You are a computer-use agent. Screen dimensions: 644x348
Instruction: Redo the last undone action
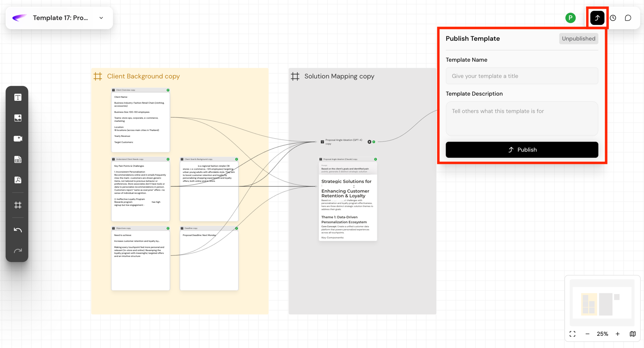point(18,251)
